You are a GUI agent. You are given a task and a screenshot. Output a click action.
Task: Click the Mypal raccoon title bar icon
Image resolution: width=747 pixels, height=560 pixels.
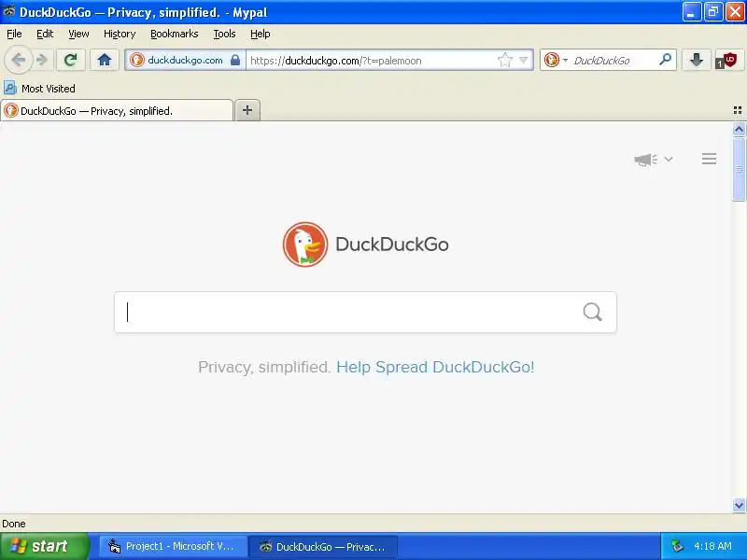tap(8, 12)
